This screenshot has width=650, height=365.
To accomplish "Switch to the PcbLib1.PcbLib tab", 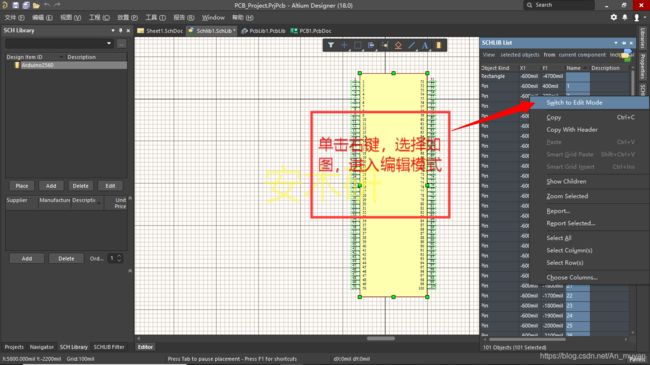I will click(x=263, y=31).
